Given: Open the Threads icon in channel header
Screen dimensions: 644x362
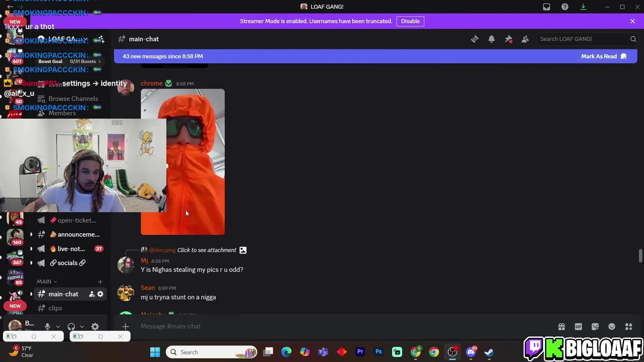Looking at the screenshot, I should click(x=474, y=39).
